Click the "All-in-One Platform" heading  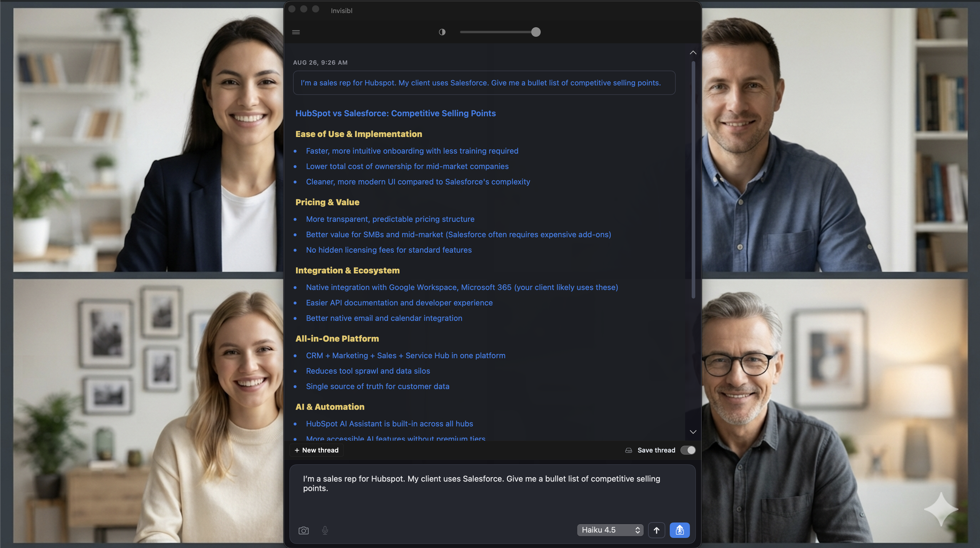point(337,338)
